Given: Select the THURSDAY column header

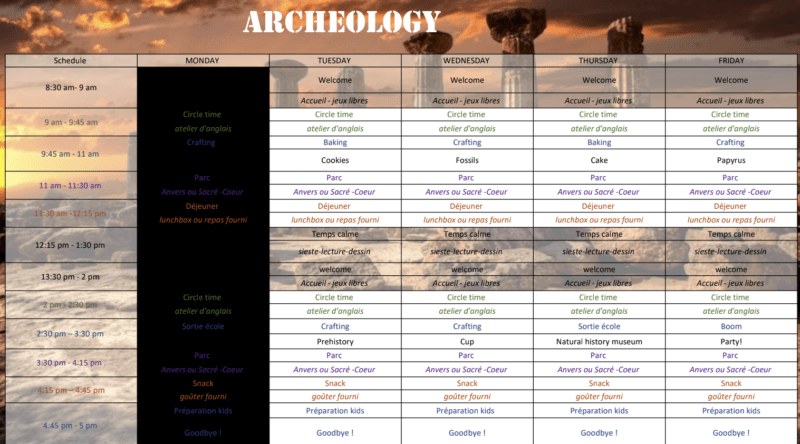Looking at the screenshot, I should [x=599, y=60].
